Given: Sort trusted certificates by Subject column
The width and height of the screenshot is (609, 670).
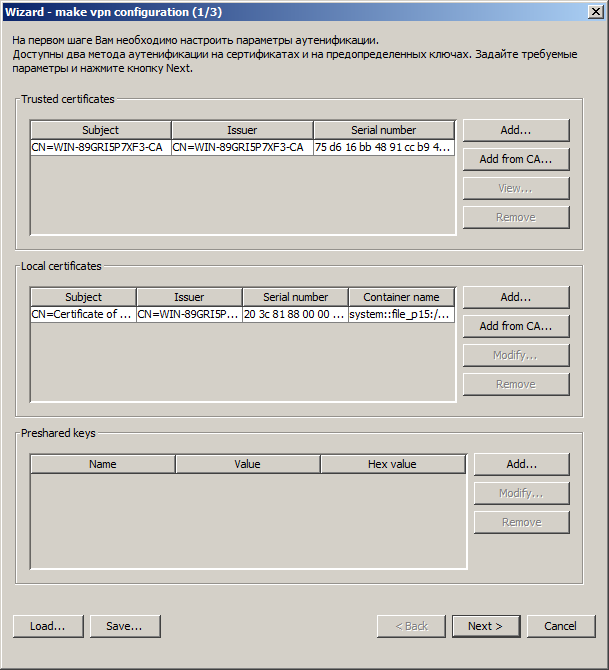Looking at the screenshot, I should 100,130.
